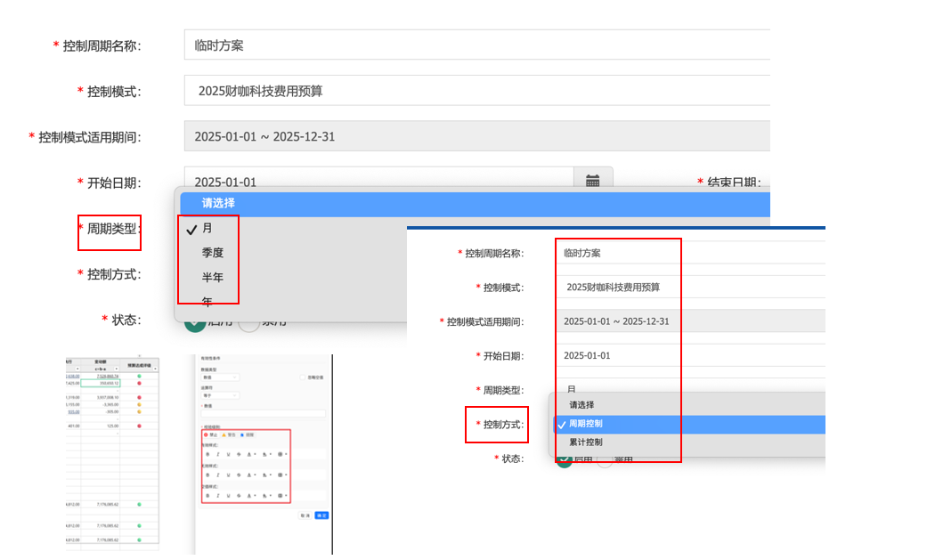Image resolution: width=927 pixels, height=560 pixels.
Task: Click the 数值 input in validation dialog
Action: click(x=263, y=413)
